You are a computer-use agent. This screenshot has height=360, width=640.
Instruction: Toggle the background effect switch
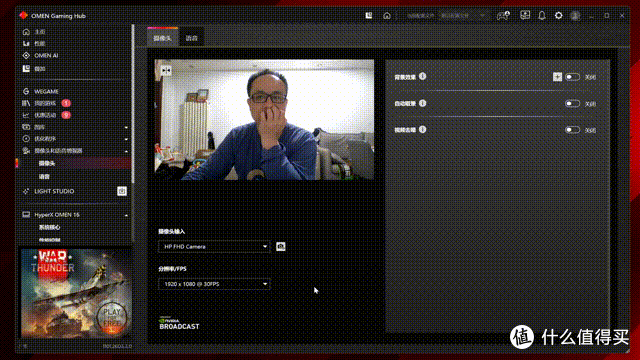pos(572,77)
